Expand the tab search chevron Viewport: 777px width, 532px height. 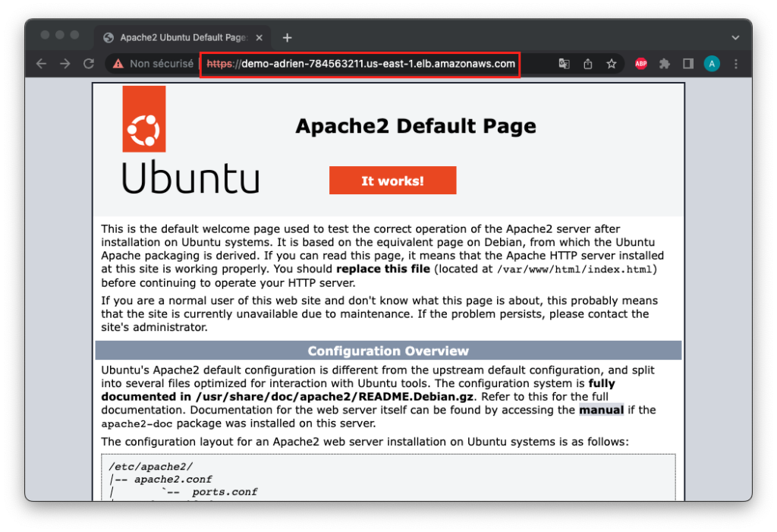coord(735,38)
